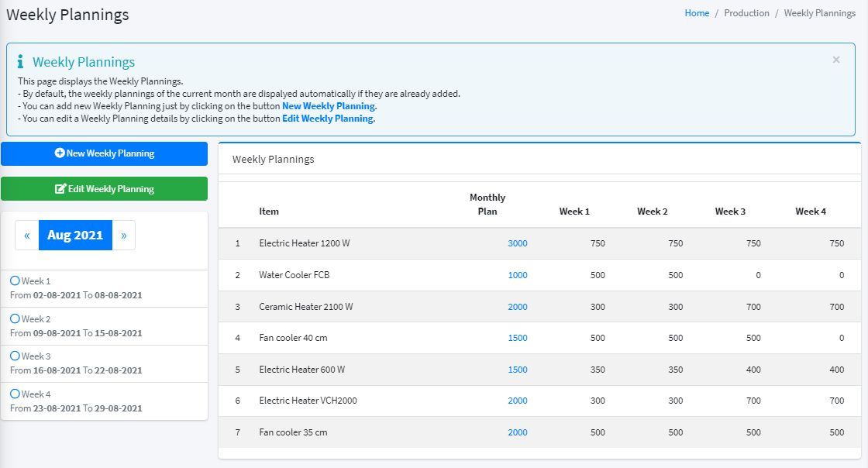868x468 pixels.
Task: Click the Weekly Plannings page heading
Action: point(67,15)
